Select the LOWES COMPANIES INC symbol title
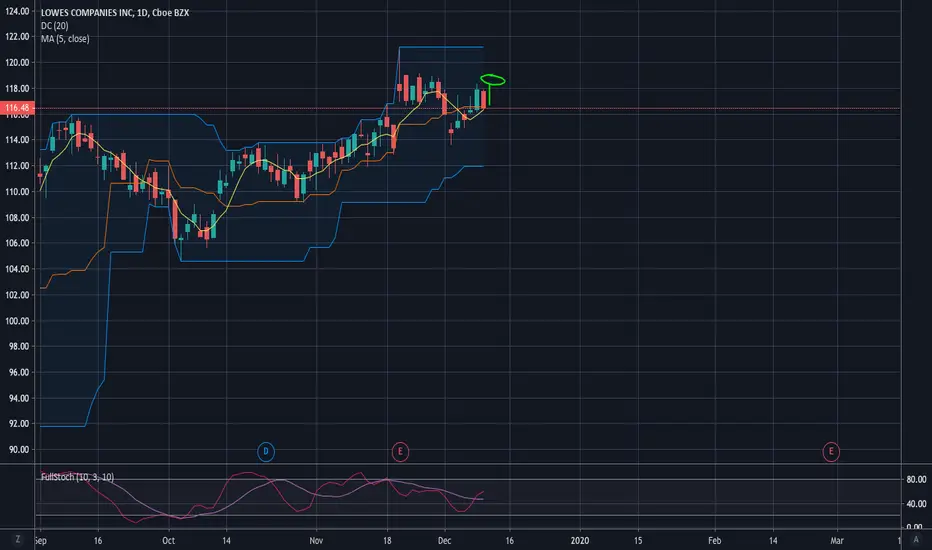Image resolution: width=932 pixels, height=550 pixels. 115,12
